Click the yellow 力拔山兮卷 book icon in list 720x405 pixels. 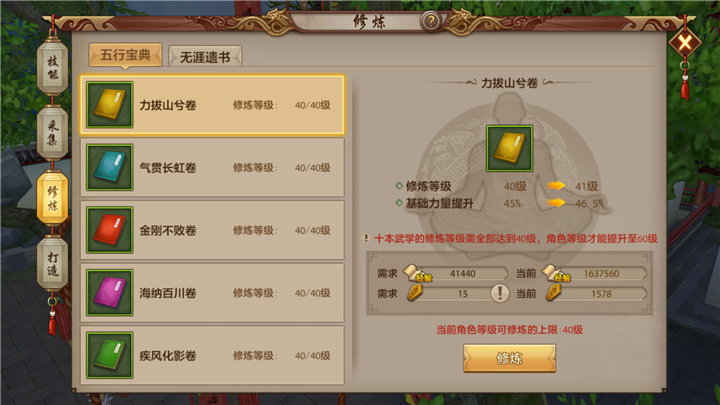pyautogui.click(x=110, y=105)
